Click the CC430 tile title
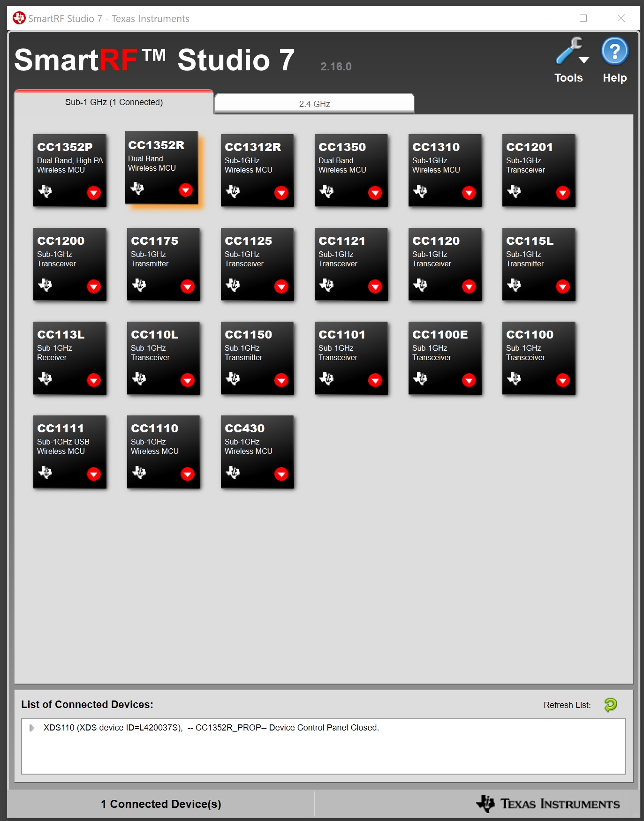 pyautogui.click(x=244, y=429)
